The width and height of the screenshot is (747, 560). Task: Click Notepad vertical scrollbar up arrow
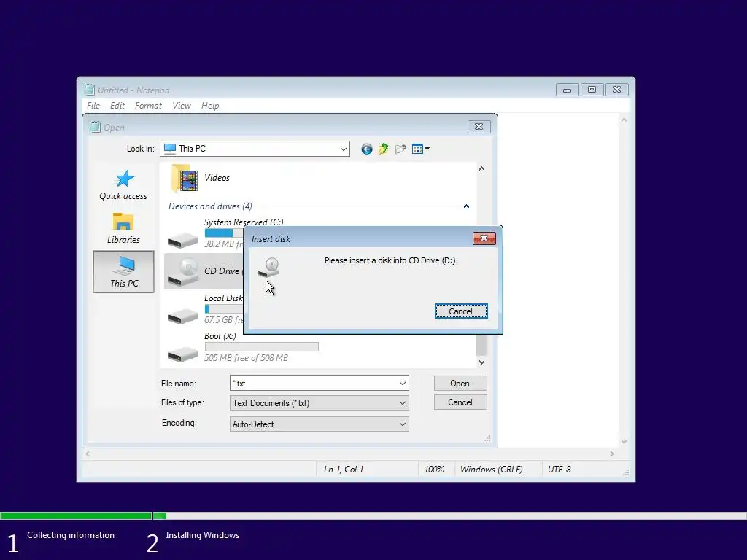point(624,120)
